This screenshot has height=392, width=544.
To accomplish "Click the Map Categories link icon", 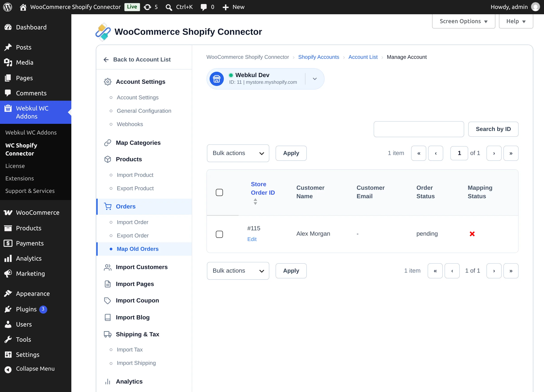I will [107, 143].
